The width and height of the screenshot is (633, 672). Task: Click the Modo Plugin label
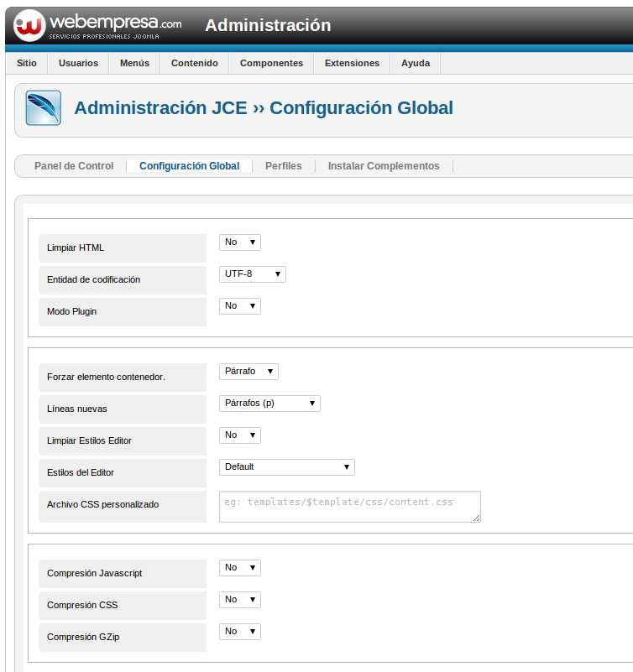(x=71, y=311)
